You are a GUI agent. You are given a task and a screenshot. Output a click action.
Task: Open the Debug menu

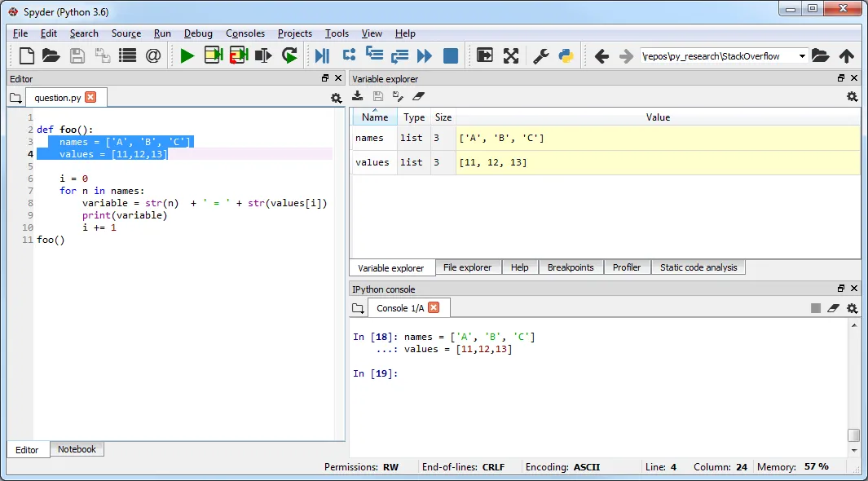click(x=198, y=33)
